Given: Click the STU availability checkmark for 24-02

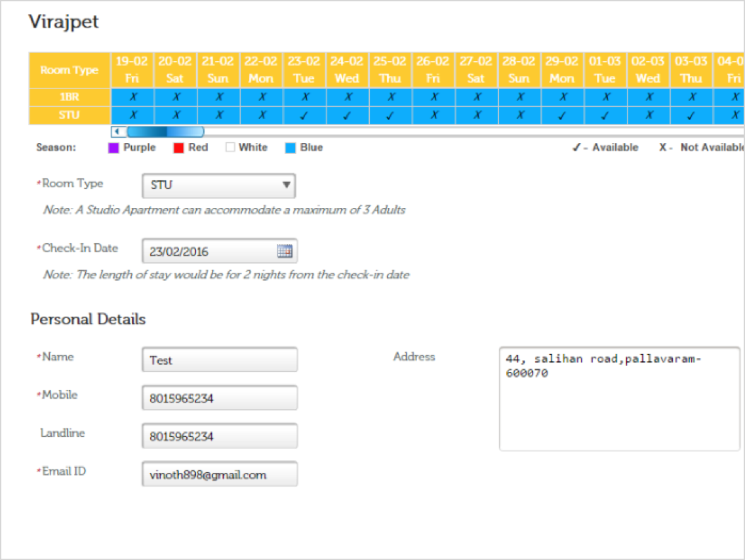Looking at the screenshot, I should [348, 115].
